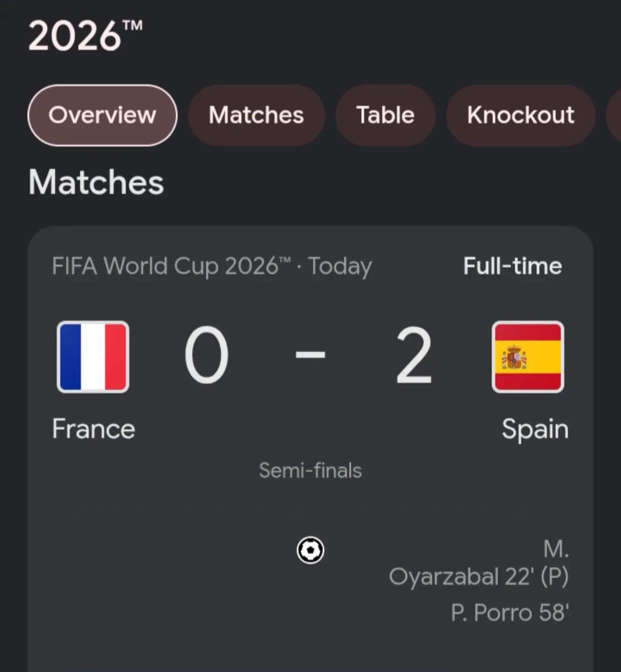Click the Matches section heading
The width and height of the screenshot is (621, 672).
click(x=96, y=182)
